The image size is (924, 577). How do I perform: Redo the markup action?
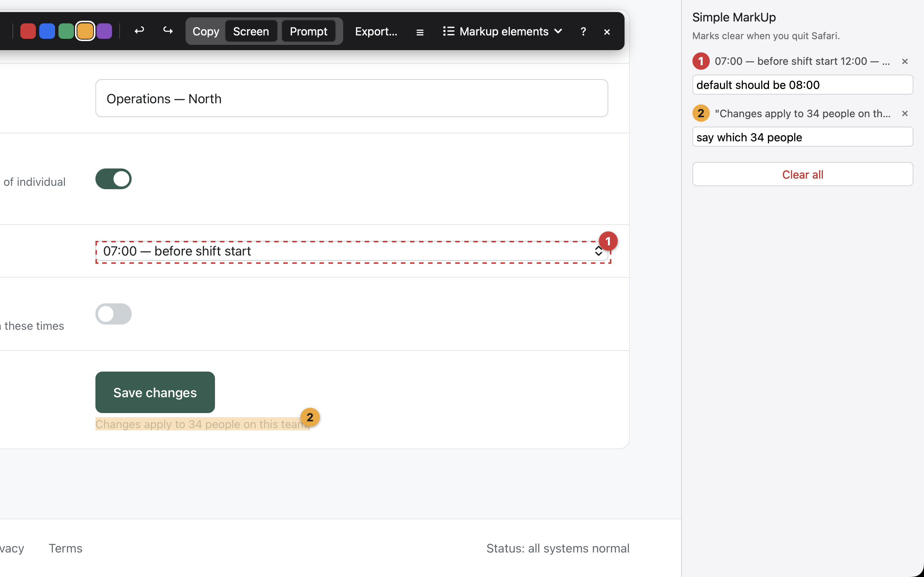168,31
